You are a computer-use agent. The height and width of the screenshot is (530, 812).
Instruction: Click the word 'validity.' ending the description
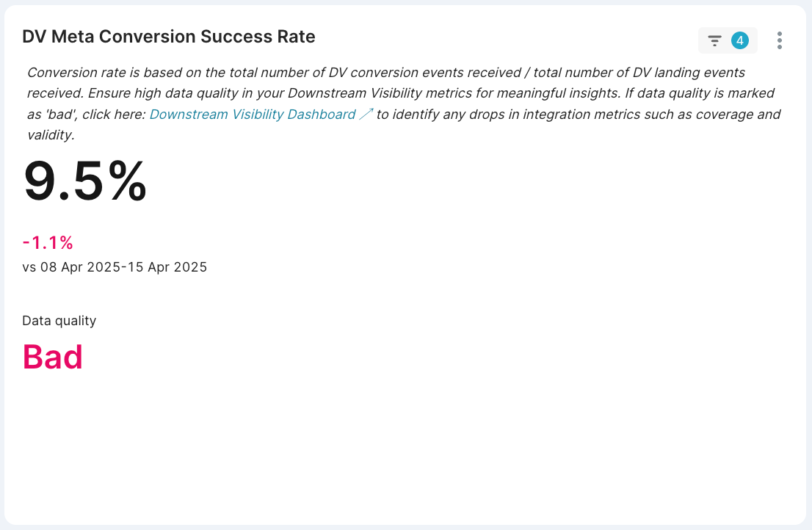pos(51,135)
